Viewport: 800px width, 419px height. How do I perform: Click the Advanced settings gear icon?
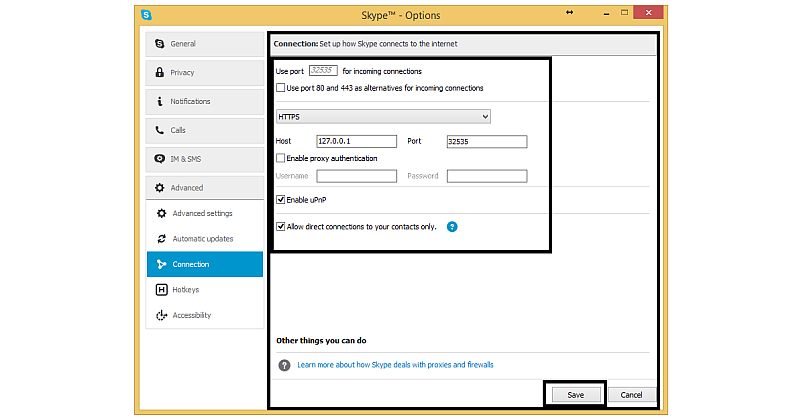(x=162, y=213)
